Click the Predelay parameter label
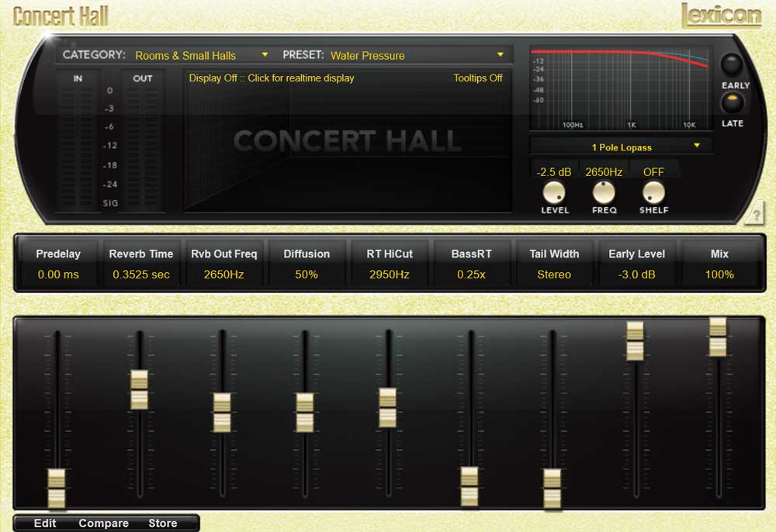 [58, 254]
